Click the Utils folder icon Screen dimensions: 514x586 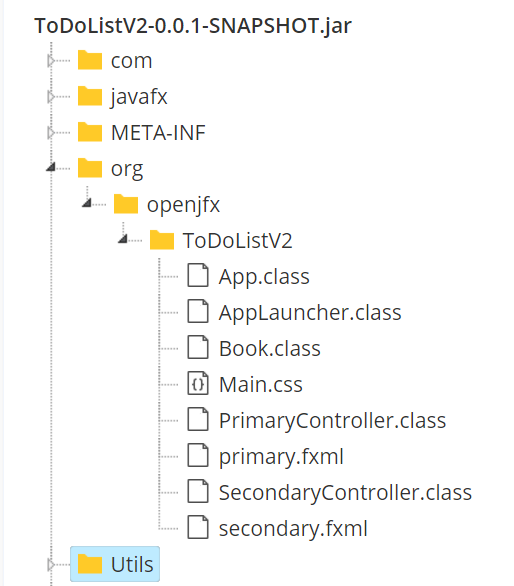pyautogui.click(x=90, y=564)
